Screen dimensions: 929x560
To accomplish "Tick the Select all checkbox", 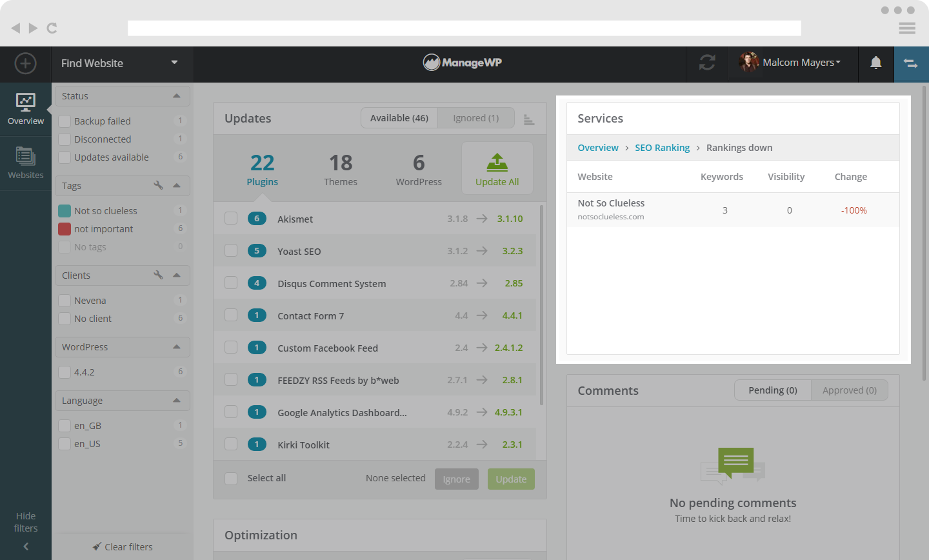I will (x=231, y=479).
